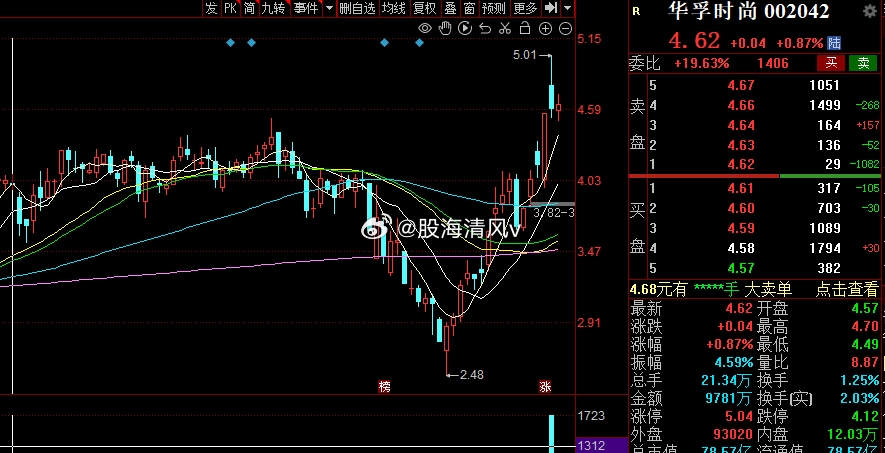Toggle the padlock lock icon
This screenshot has height=453, width=885.
click(525, 28)
